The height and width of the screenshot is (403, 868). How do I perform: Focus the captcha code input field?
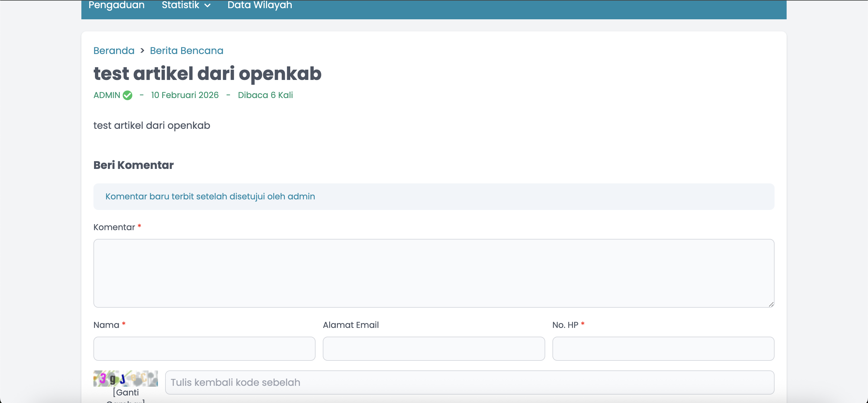click(469, 382)
